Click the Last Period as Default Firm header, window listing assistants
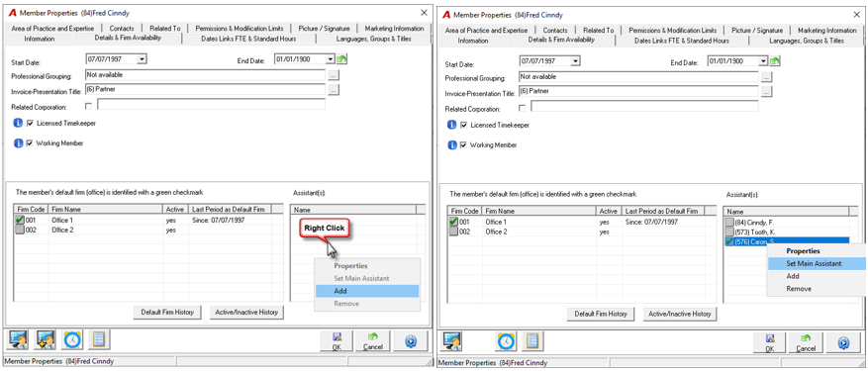868x371 pixels. tap(664, 212)
